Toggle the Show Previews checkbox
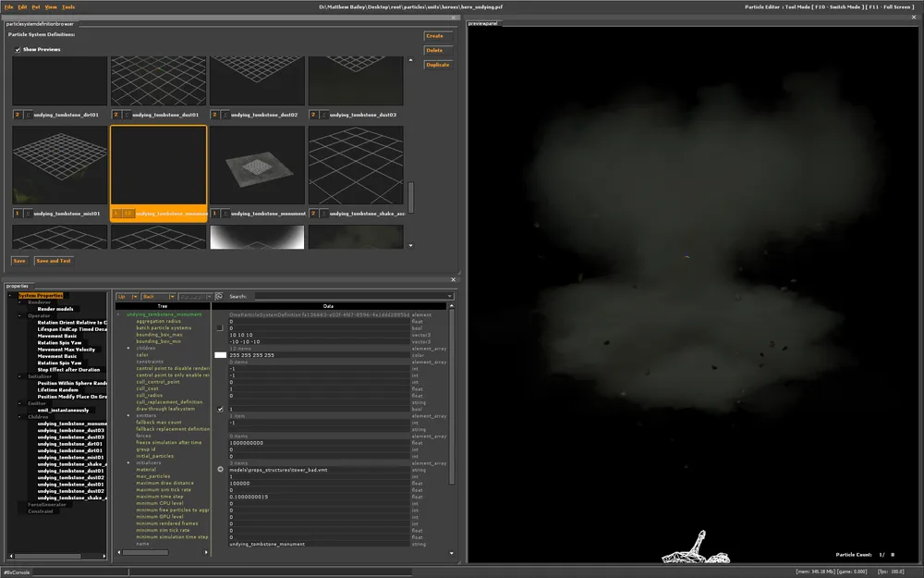The height and width of the screenshot is (578, 924). pyautogui.click(x=18, y=50)
